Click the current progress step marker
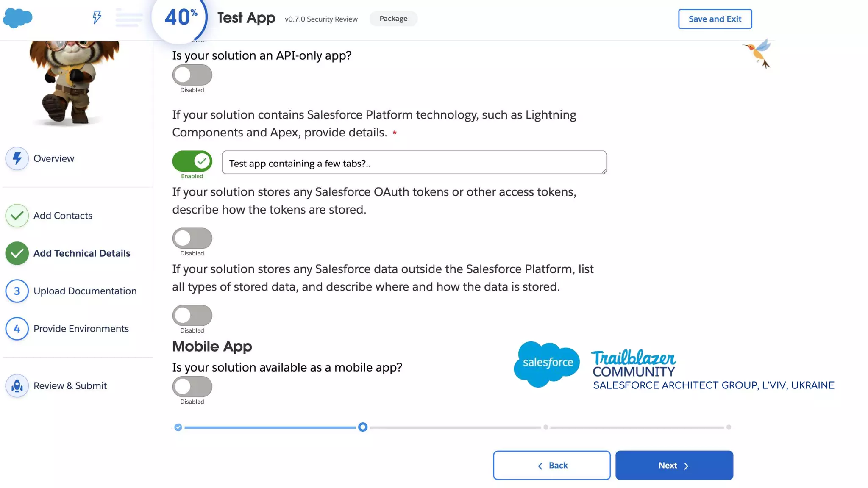Screen dimensions: 868x488 click(363, 427)
